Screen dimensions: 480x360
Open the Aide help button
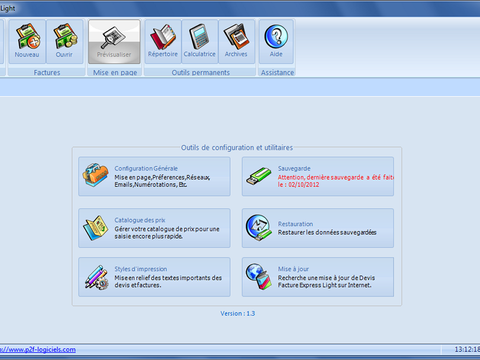[276, 41]
